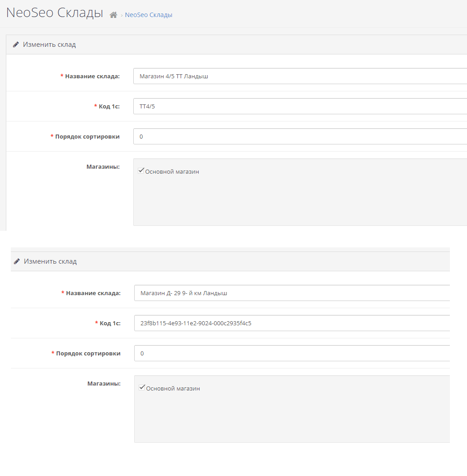Toggle Основной магазин checkbox in lower form
467x476 pixels.
click(142, 387)
